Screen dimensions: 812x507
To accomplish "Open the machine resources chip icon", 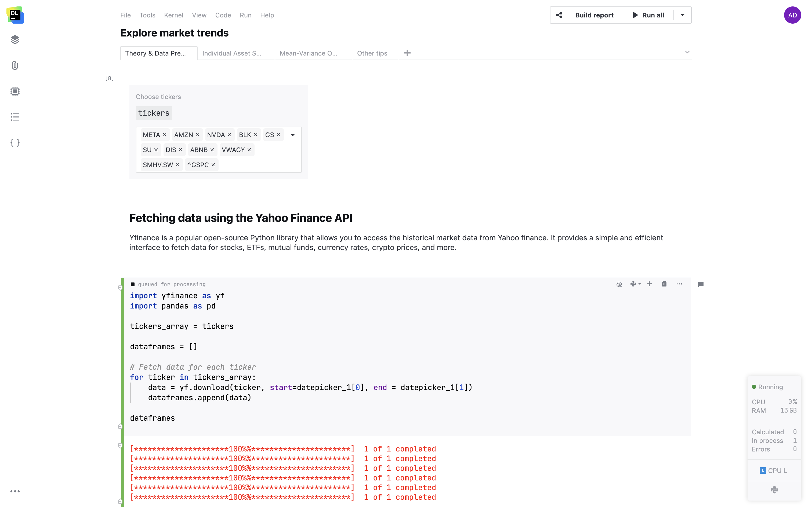I will 15,91.
